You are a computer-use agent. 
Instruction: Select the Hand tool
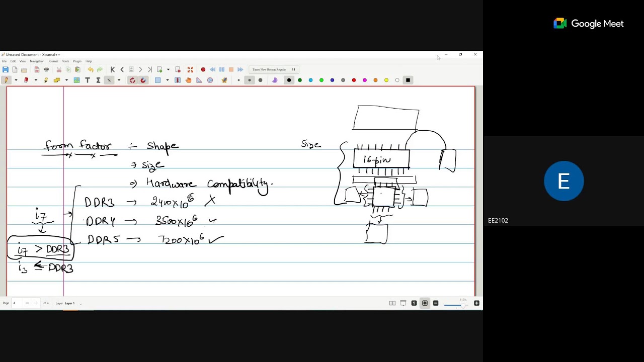189,80
